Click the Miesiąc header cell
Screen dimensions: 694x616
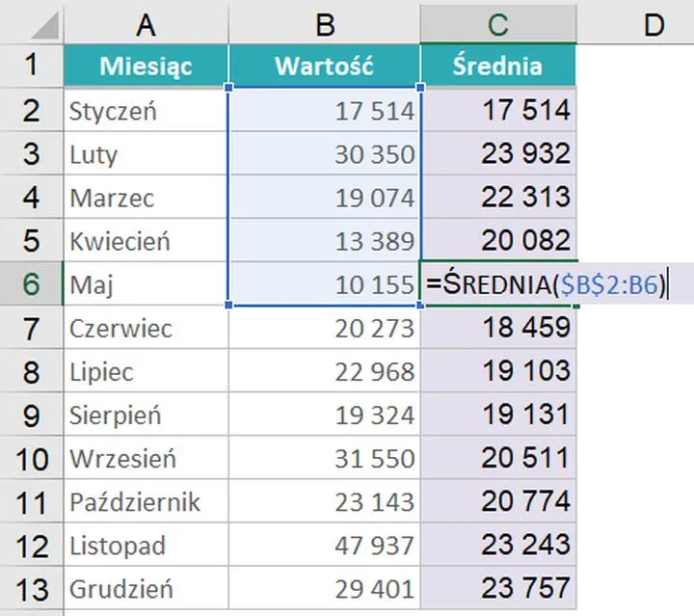click(x=147, y=67)
